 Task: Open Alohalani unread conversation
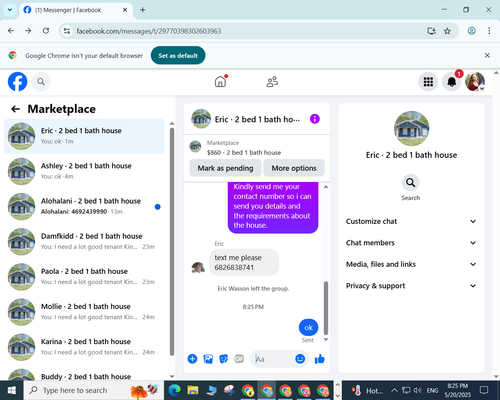84,207
